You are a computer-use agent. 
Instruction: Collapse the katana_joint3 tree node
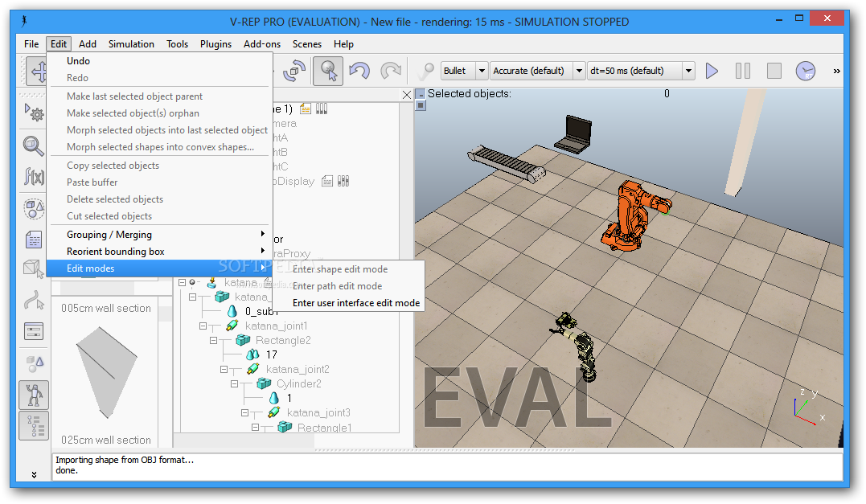244,413
